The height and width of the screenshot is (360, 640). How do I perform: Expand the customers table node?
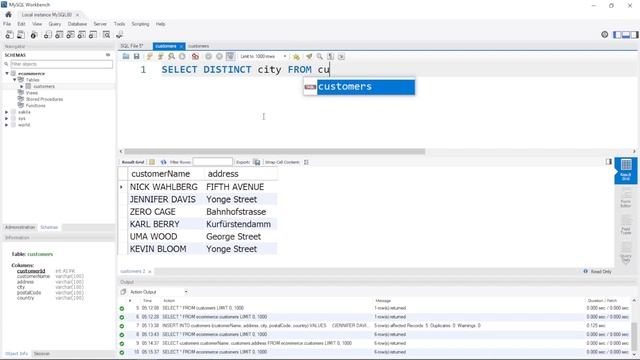(x=22, y=87)
